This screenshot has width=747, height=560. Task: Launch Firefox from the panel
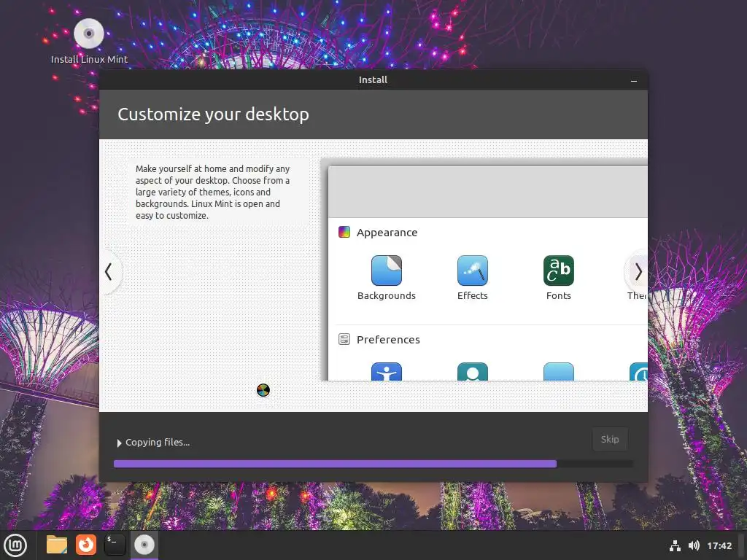point(86,545)
